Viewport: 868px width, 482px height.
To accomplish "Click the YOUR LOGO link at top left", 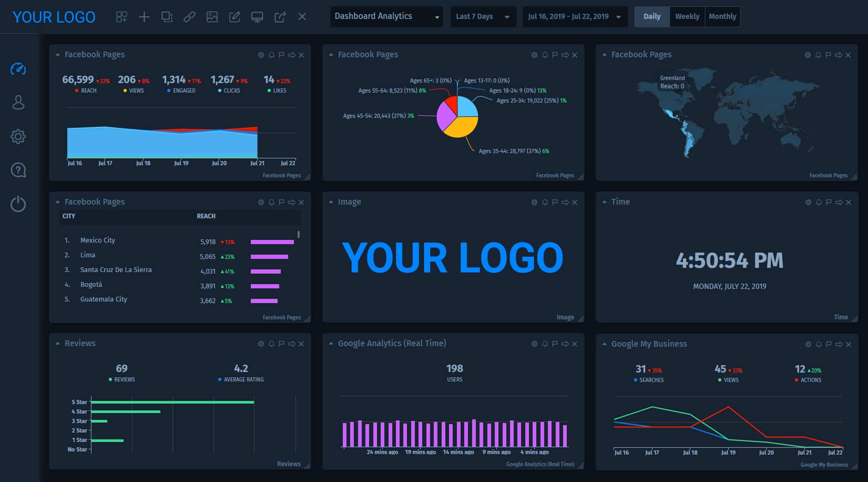I will pos(54,17).
